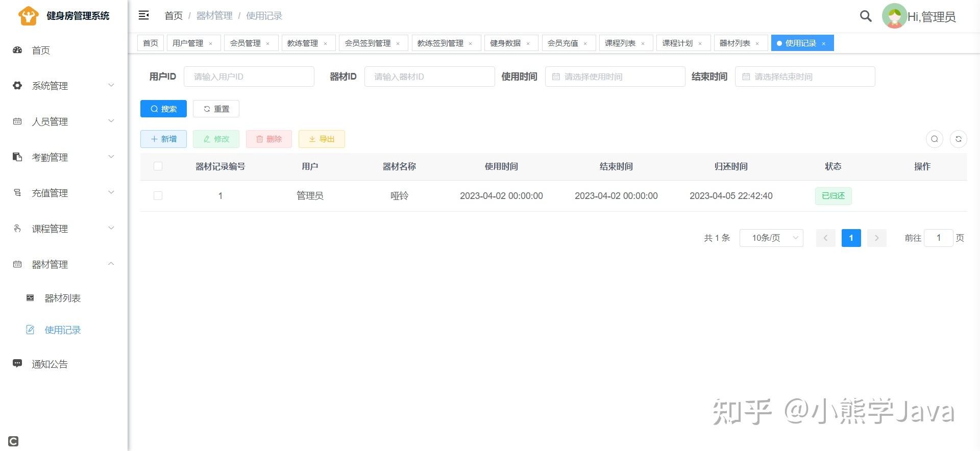The width and height of the screenshot is (980, 451).
Task: Click the 人员管理 calendar icon
Action: (17, 121)
